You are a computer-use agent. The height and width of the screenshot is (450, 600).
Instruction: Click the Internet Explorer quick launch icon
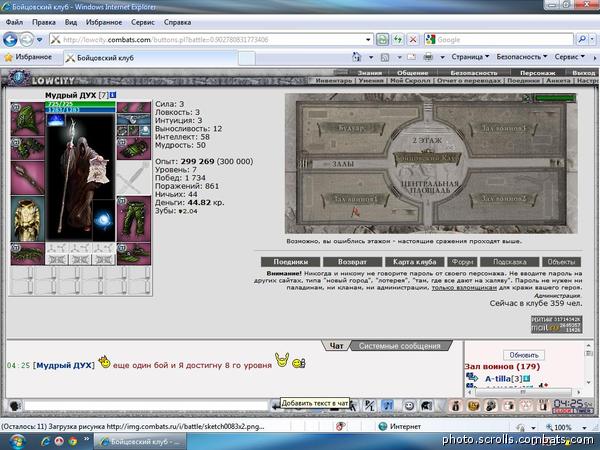45,441
